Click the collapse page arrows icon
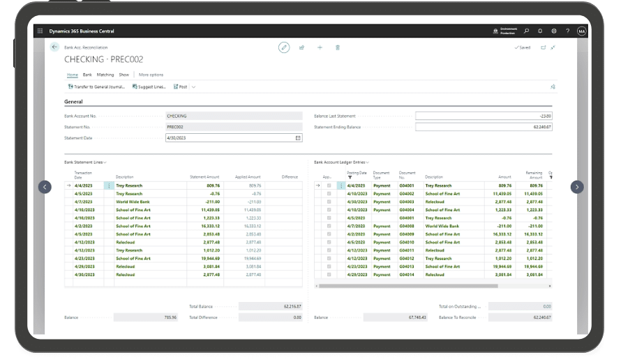This screenshot has height=364, width=621. 553,47
